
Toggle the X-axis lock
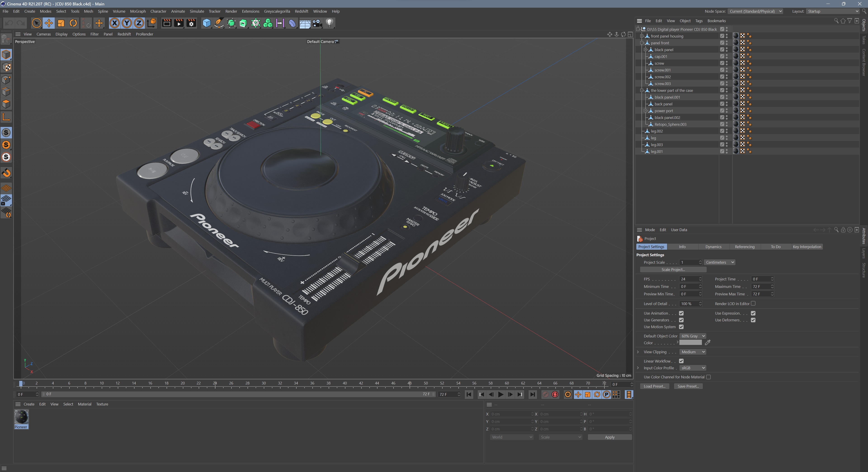tap(115, 23)
